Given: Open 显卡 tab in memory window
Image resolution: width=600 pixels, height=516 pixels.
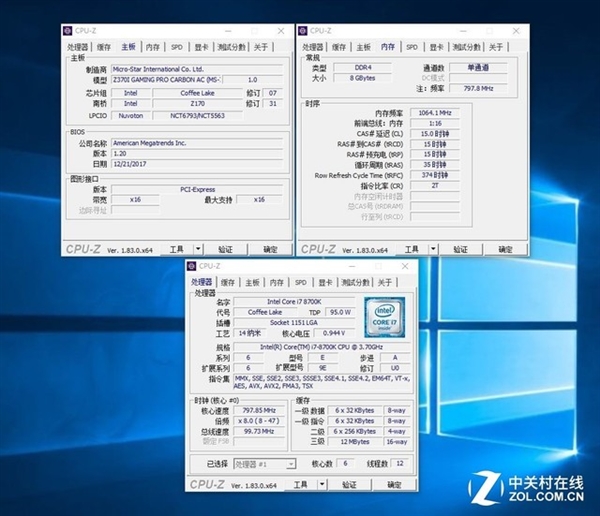Looking at the screenshot, I should tap(436, 47).
